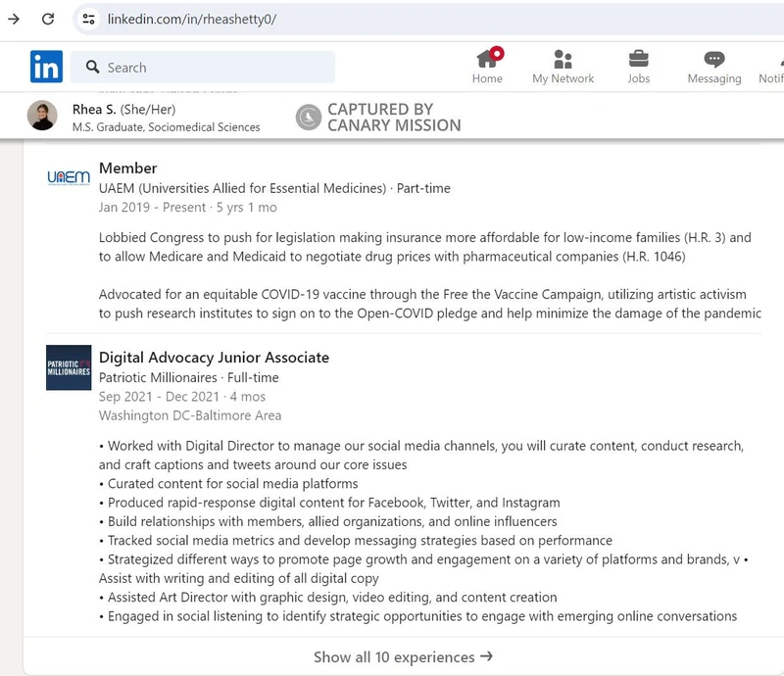
Task: Click Rhea S. profile photo
Action: [x=40, y=117]
